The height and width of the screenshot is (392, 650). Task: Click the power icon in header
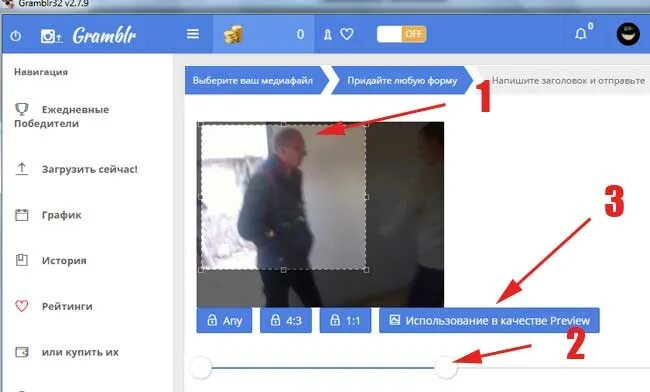(15, 36)
